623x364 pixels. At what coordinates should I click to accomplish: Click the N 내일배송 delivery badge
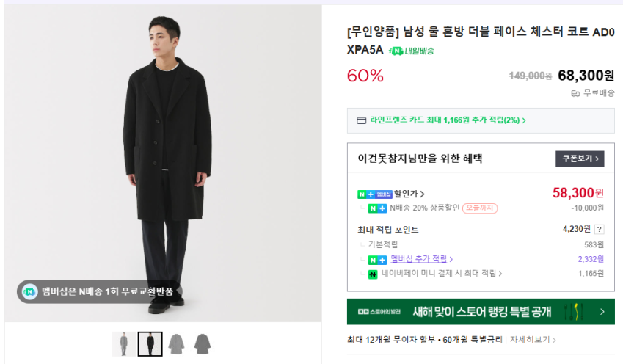point(411,51)
